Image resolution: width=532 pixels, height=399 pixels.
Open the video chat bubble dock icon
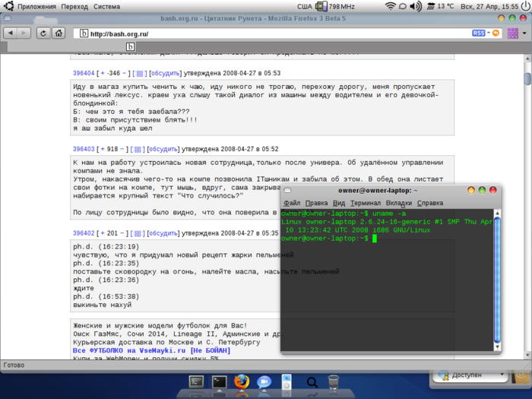(x=264, y=382)
